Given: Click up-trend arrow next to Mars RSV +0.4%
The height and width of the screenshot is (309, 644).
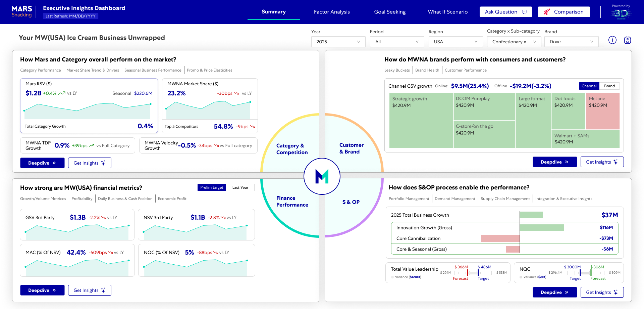Looking at the screenshot, I should 62,93.
